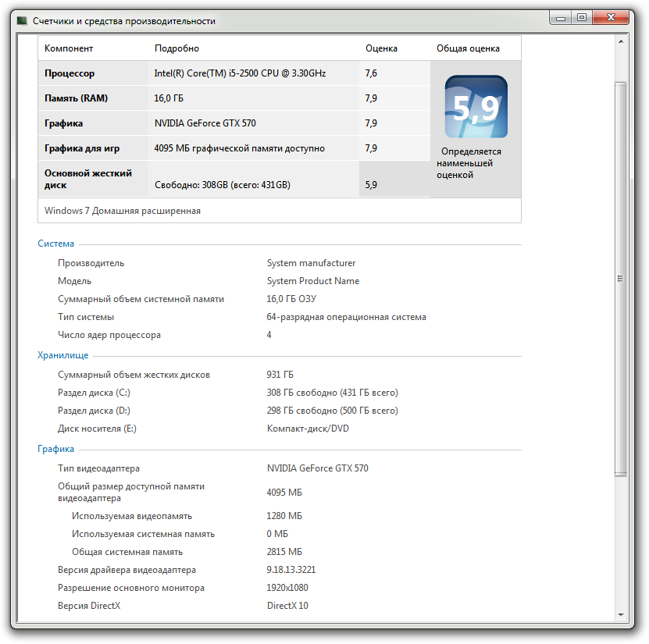Maximize the performance counters window
The height and width of the screenshot is (644, 649).
582,18
